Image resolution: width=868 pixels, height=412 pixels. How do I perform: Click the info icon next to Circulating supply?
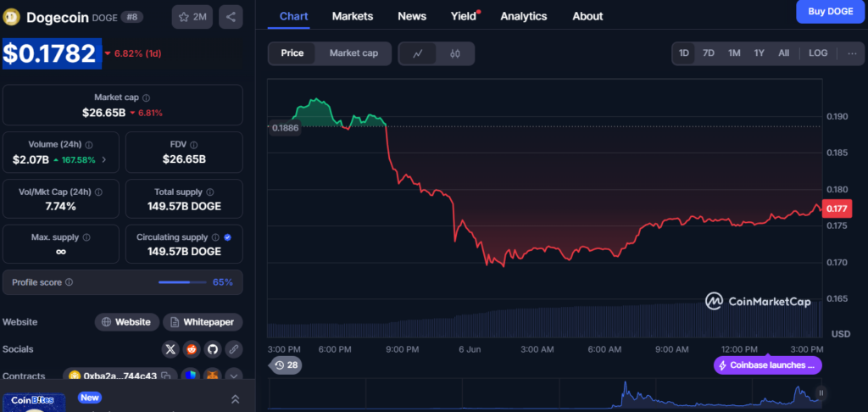216,237
